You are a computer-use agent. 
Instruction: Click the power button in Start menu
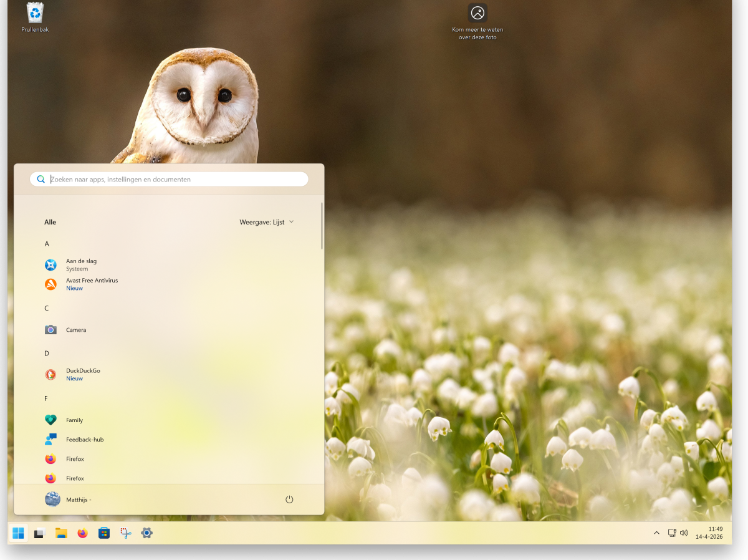pos(289,500)
